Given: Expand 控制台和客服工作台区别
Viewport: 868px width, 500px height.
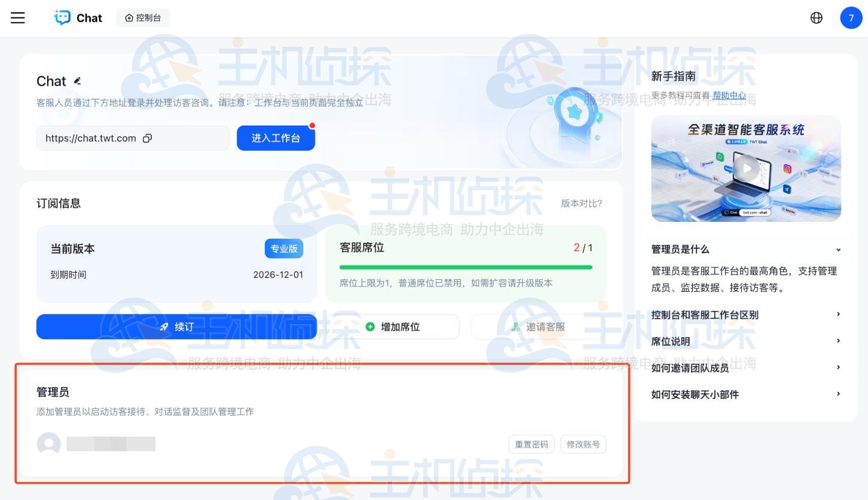Looking at the screenshot, I should (x=747, y=315).
